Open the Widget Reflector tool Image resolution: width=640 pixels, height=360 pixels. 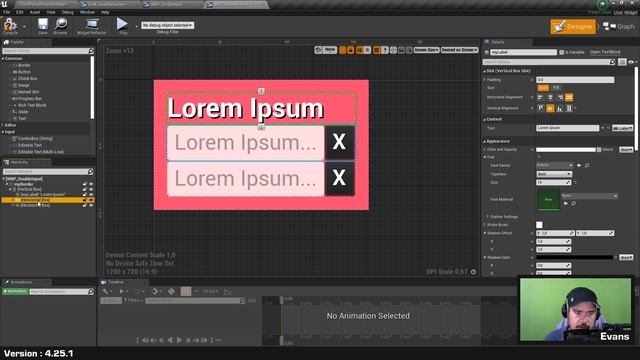pos(91,26)
